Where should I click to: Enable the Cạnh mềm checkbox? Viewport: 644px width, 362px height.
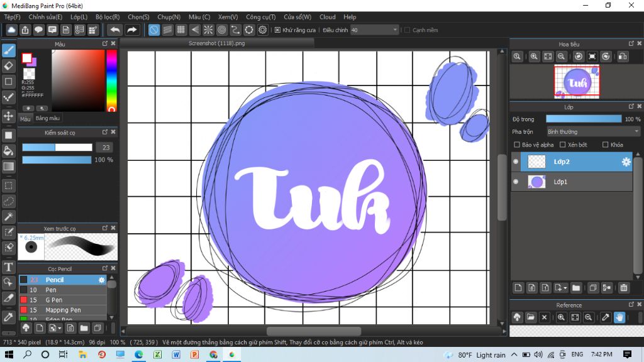coord(407,30)
